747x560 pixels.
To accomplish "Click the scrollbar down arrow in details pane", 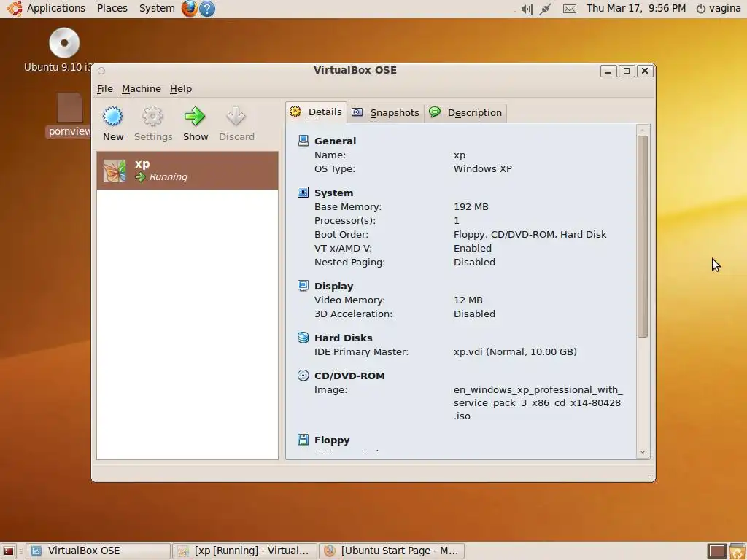I will coord(643,452).
